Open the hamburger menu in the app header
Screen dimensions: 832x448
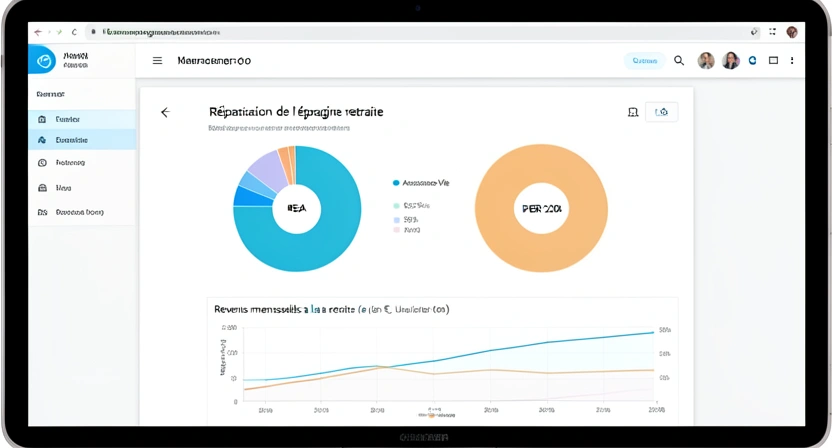[158, 61]
